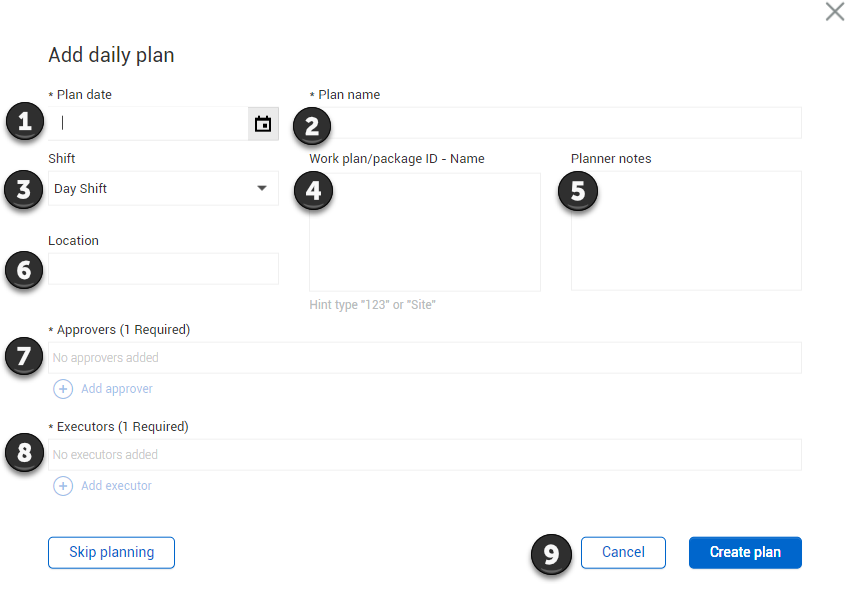
Task: Click Cancel to dismiss the dialog
Action: coord(623,552)
